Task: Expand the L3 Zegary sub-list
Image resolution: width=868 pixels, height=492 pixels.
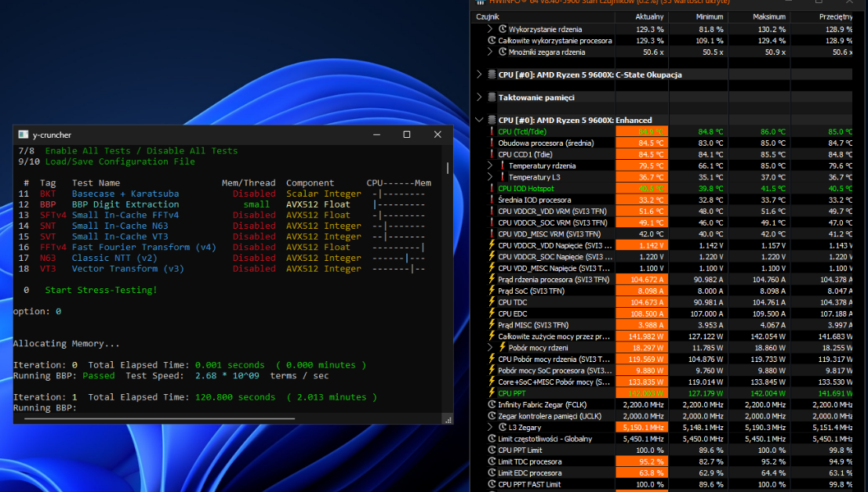Action: (491, 427)
